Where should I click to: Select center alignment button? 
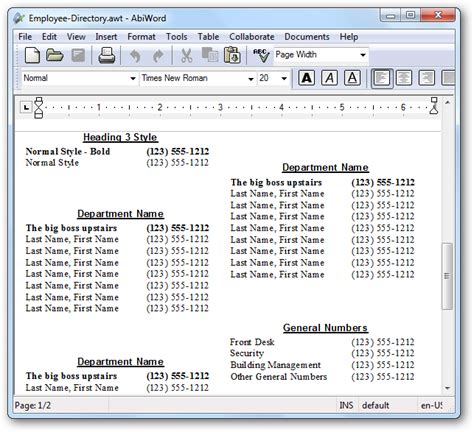[404, 78]
